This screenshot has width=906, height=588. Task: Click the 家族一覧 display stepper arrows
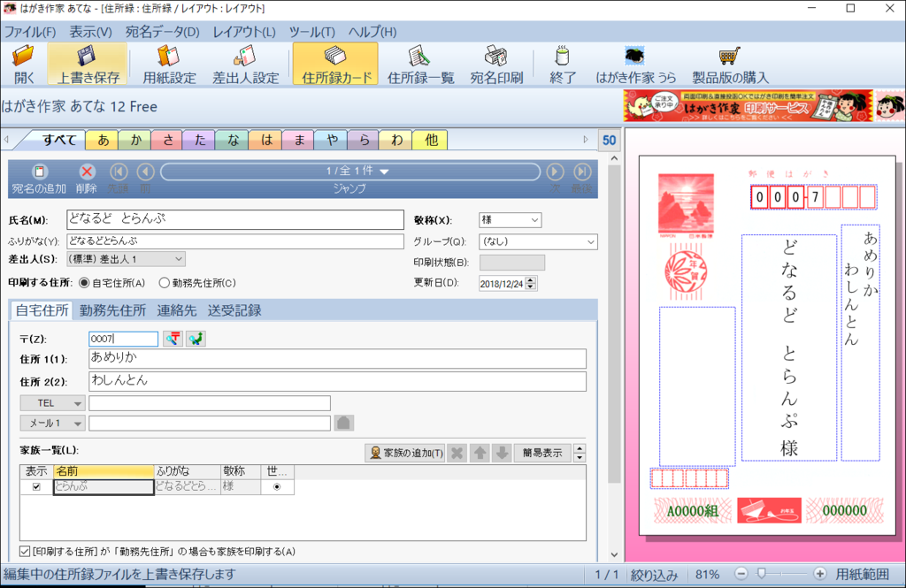pos(580,453)
